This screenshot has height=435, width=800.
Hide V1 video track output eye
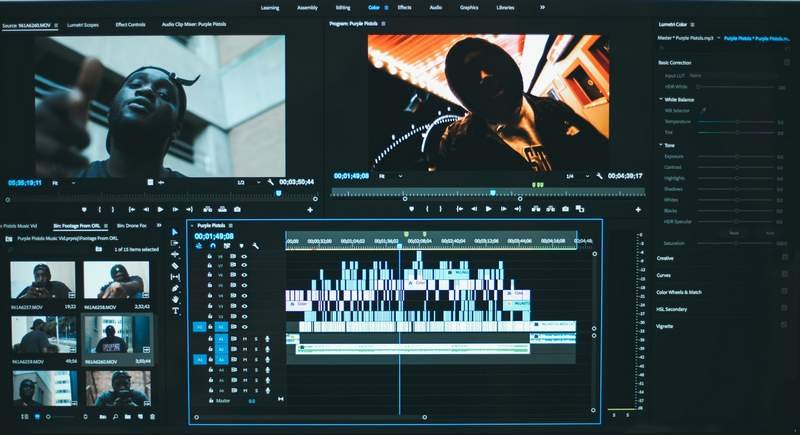[244, 326]
